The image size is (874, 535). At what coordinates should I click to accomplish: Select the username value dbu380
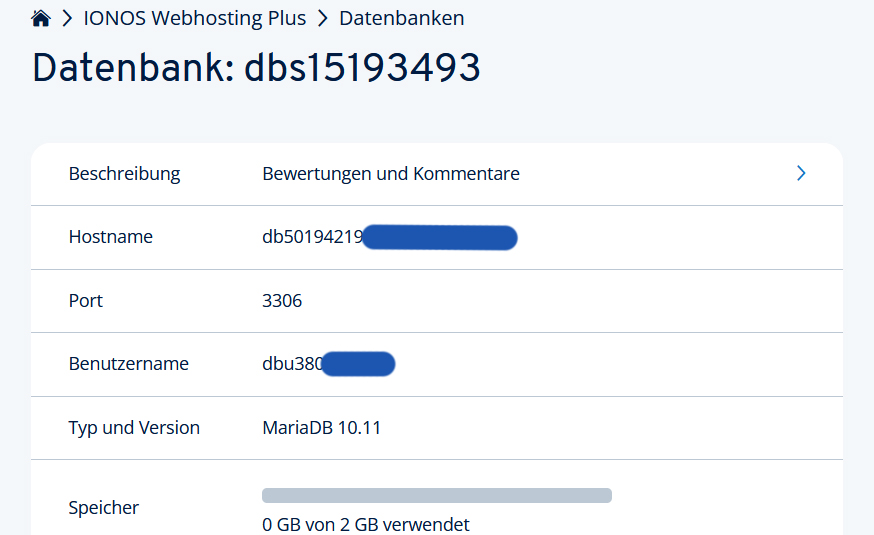292,364
